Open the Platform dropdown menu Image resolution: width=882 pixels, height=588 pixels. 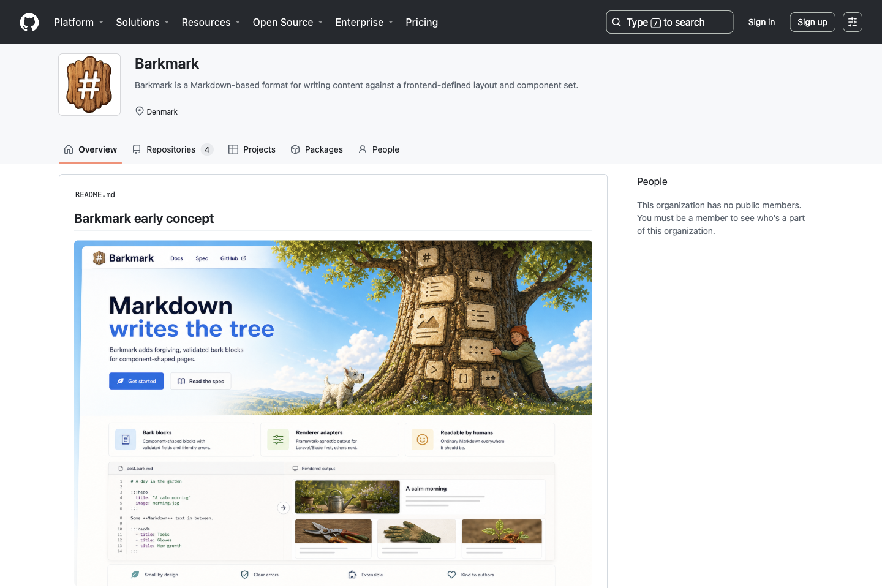pyautogui.click(x=79, y=22)
